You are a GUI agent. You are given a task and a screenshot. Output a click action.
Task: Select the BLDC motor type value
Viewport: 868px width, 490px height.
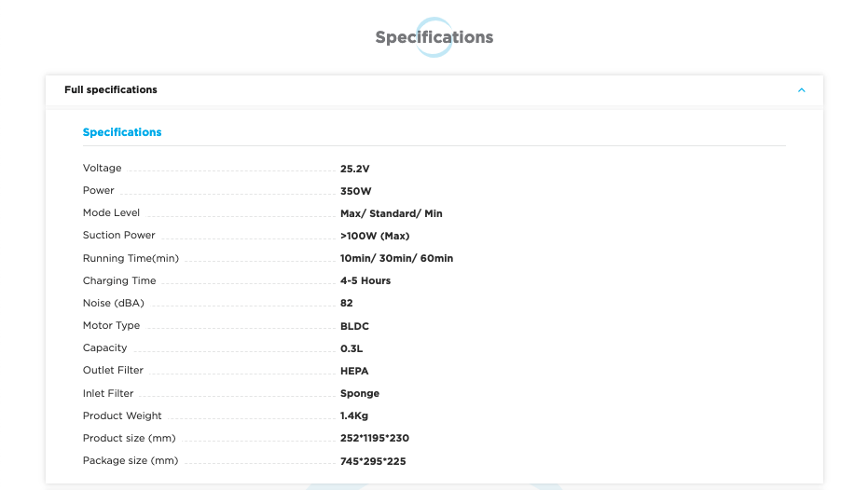[355, 326]
